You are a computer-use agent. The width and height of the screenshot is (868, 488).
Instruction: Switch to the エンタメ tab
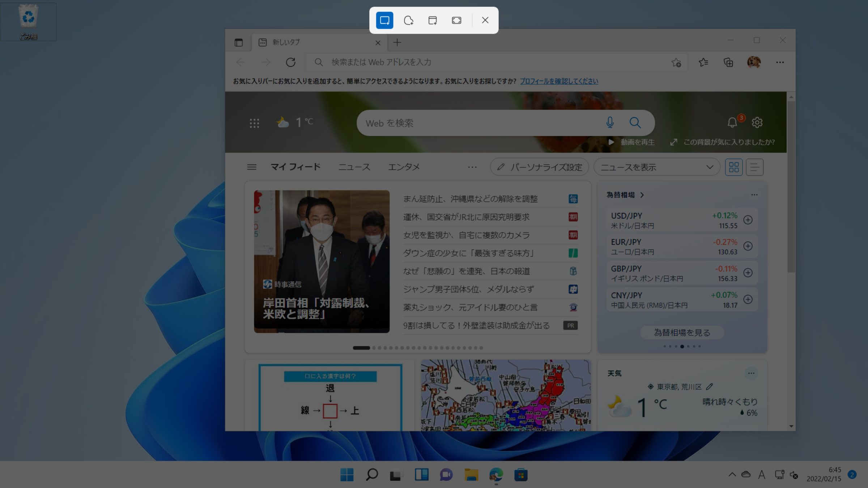pos(404,167)
